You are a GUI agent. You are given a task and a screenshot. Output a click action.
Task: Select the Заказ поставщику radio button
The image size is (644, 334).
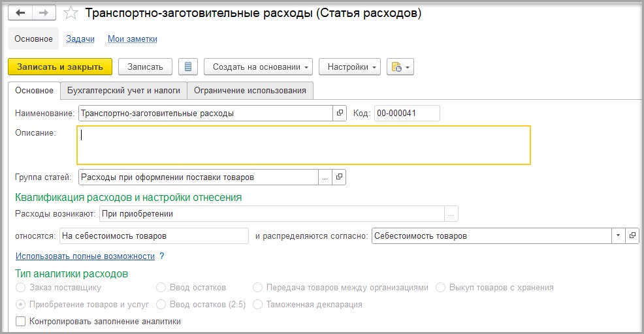click(x=20, y=288)
